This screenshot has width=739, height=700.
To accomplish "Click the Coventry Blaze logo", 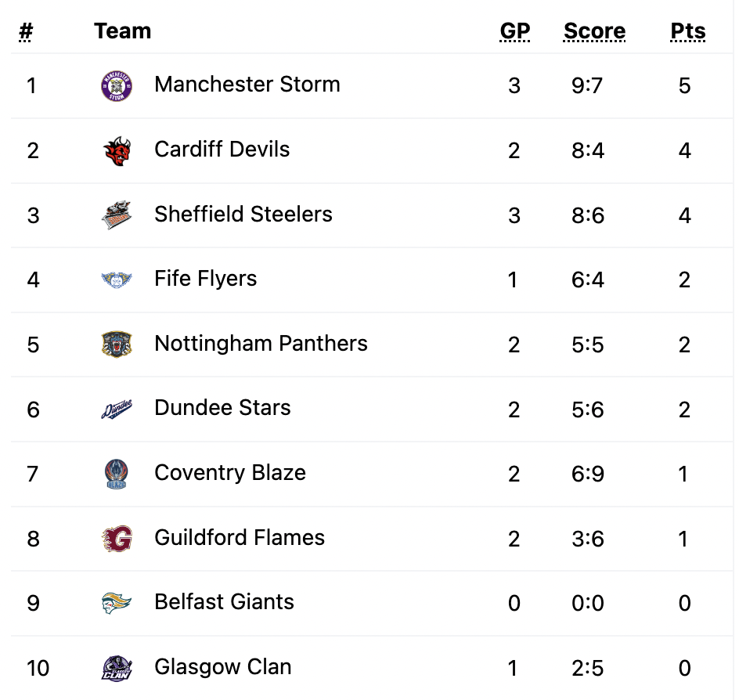I will [x=117, y=474].
